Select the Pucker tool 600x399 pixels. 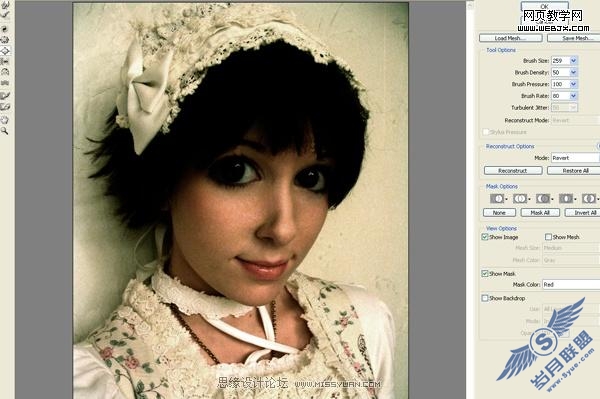coord(5,39)
